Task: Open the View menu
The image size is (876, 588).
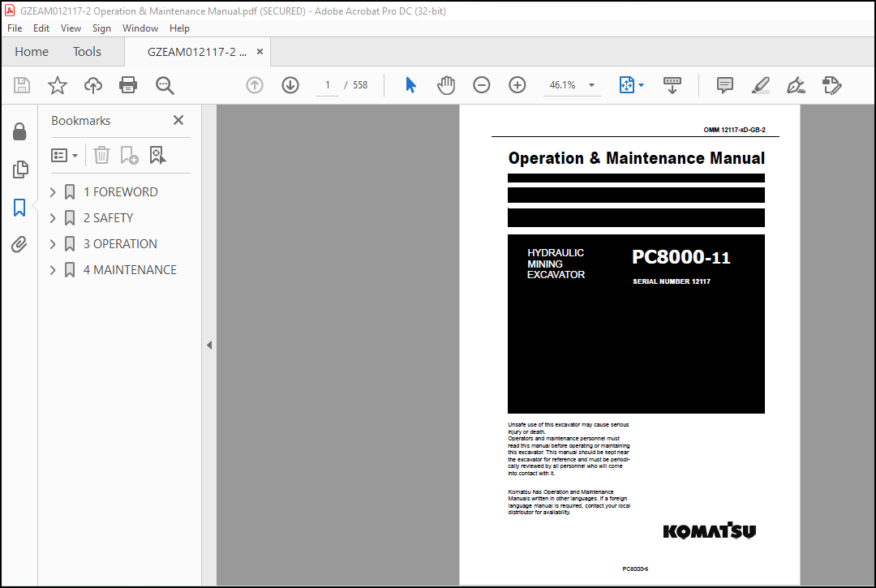Action: 71,28
